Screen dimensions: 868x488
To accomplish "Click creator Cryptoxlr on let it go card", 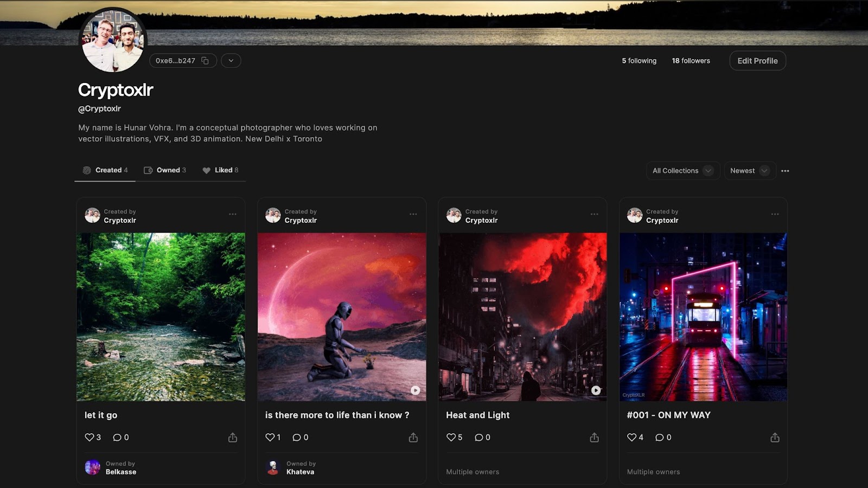I will click(120, 220).
